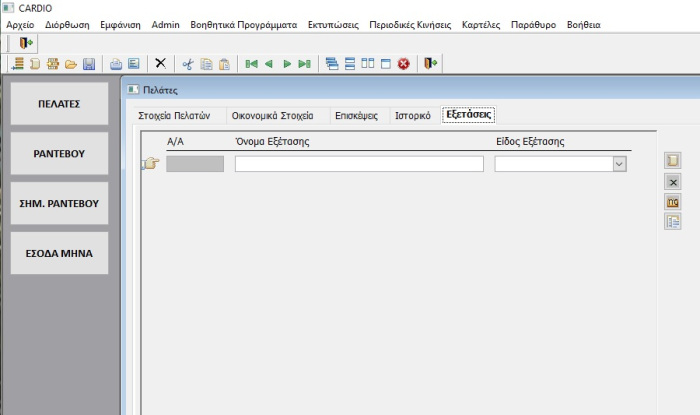Click the scissors cut icon in toolbar
The width and height of the screenshot is (700, 415).
click(x=187, y=64)
